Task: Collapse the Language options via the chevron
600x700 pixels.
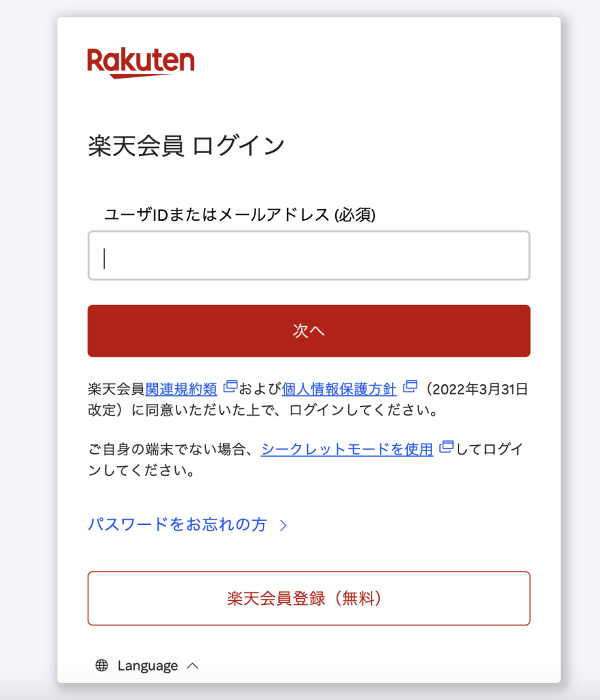Action: point(193,664)
